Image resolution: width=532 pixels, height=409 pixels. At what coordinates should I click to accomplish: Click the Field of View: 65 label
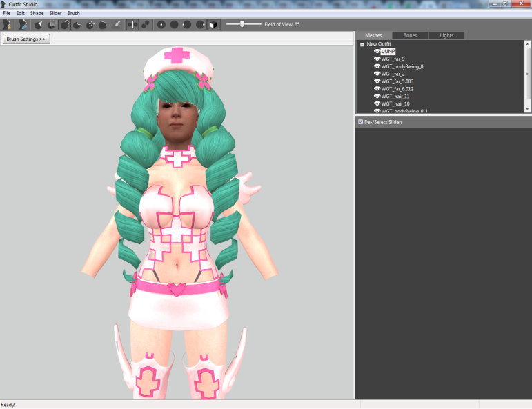tap(282, 24)
